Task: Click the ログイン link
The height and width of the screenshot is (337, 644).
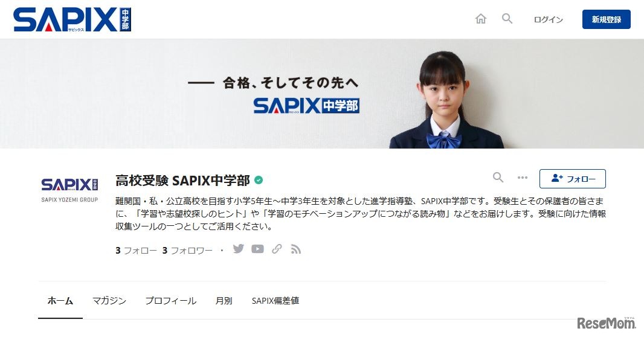Action: click(548, 19)
